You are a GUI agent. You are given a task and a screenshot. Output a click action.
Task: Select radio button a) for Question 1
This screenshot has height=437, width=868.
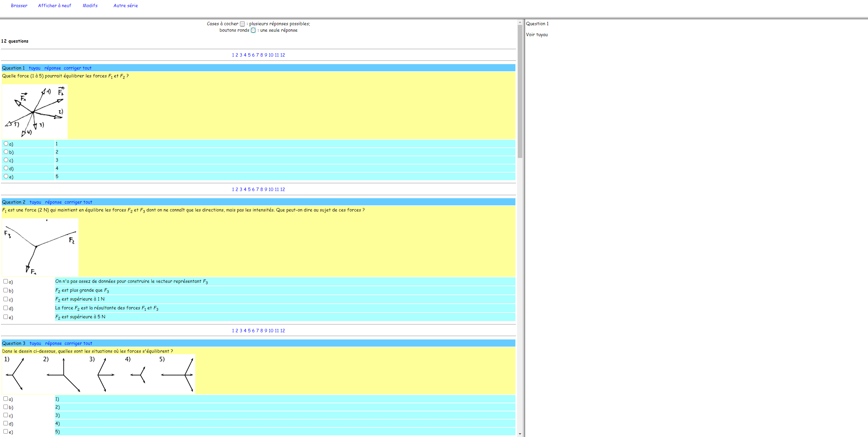click(x=6, y=144)
